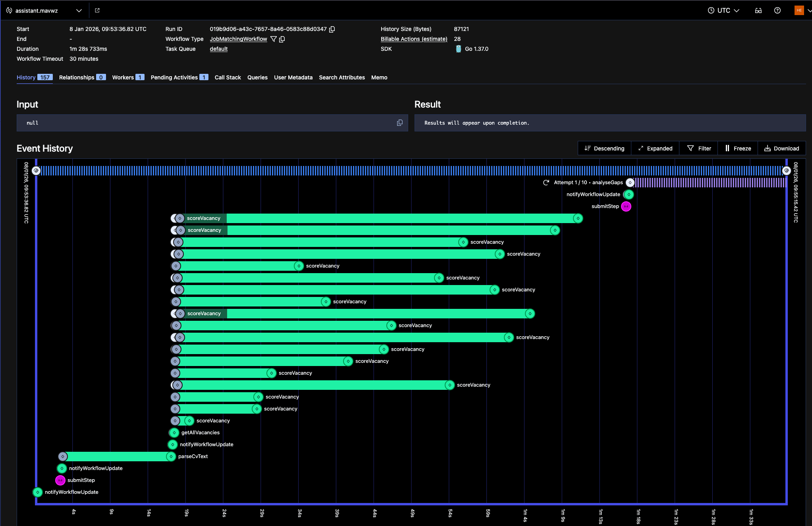Copy the null input payload
Viewport: 812px width, 526px height.
click(x=399, y=123)
